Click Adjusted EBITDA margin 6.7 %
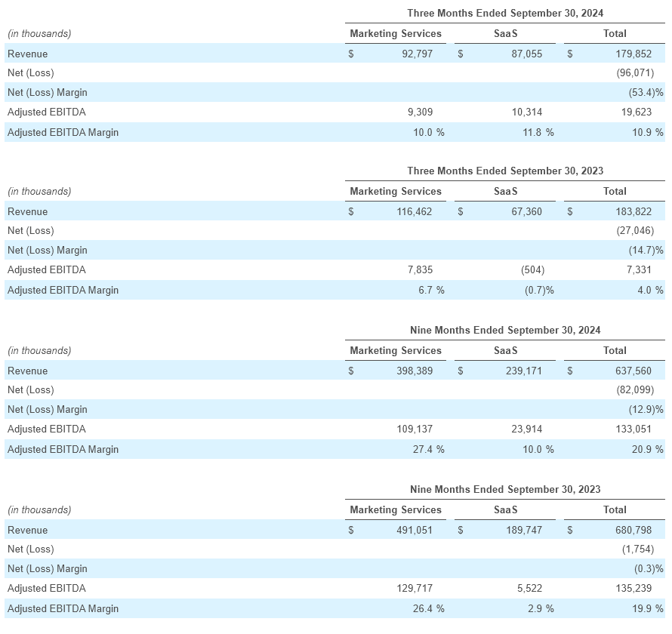672x634 pixels. click(x=431, y=290)
